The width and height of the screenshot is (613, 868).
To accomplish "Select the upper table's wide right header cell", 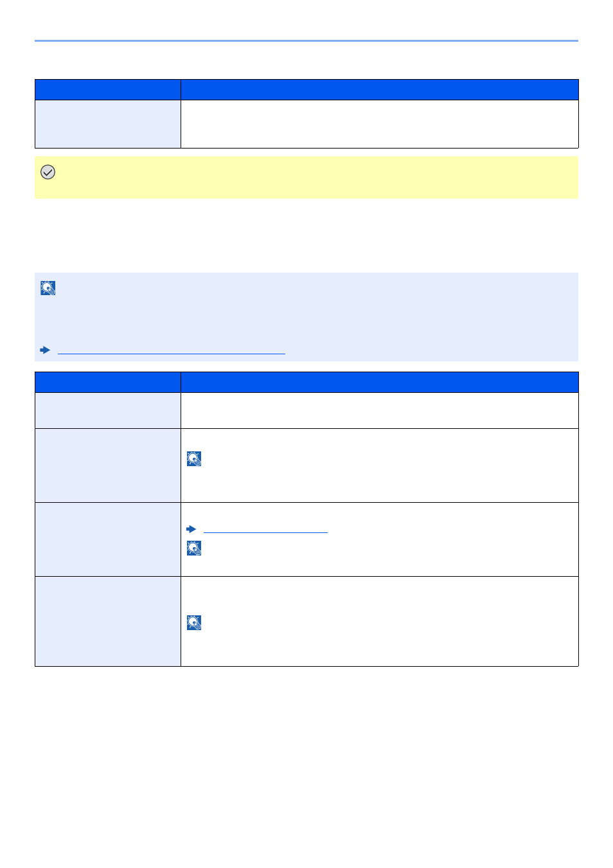I will tap(380, 89).
